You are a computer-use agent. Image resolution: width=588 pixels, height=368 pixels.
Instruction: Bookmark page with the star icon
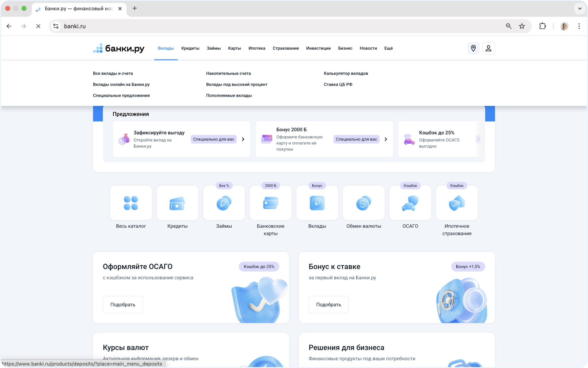click(x=522, y=26)
